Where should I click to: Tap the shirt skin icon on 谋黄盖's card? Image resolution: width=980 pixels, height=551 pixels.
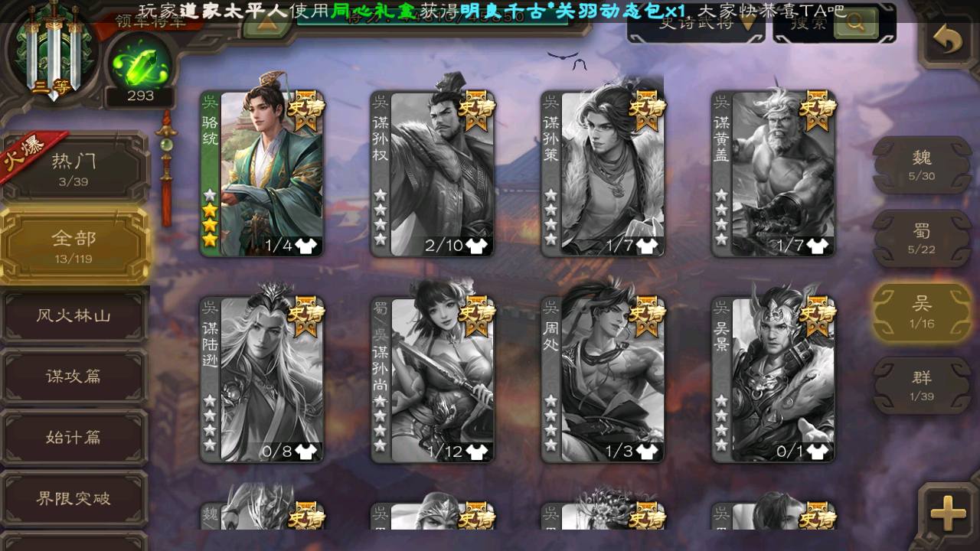pos(817,246)
